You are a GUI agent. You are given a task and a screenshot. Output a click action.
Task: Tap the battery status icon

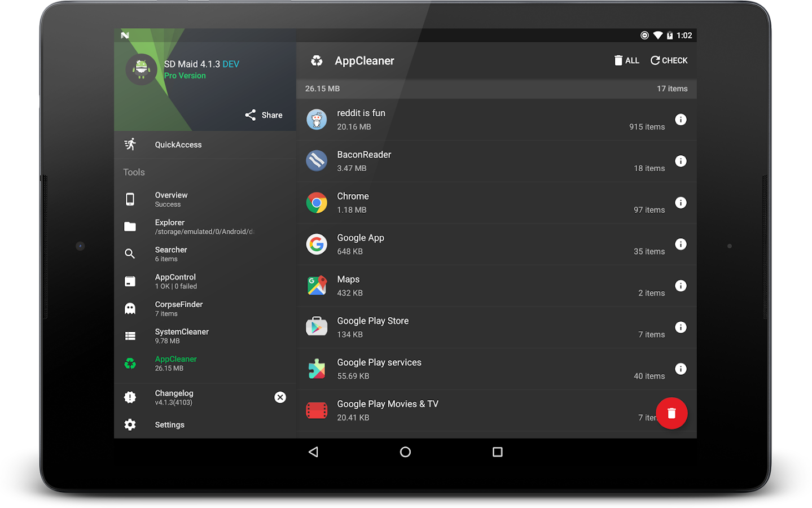click(x=670, y=35)
